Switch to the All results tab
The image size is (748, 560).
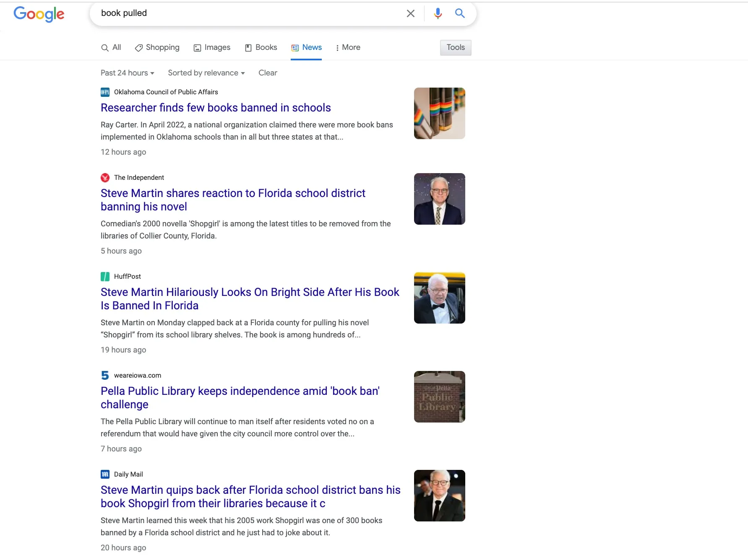(x=111, y=47)
